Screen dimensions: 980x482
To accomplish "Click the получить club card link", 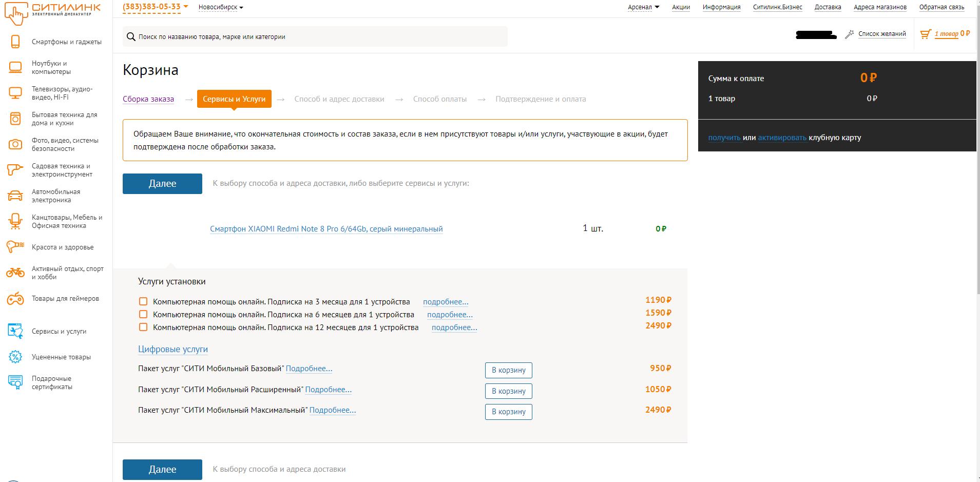I will [x=724, y=138].
